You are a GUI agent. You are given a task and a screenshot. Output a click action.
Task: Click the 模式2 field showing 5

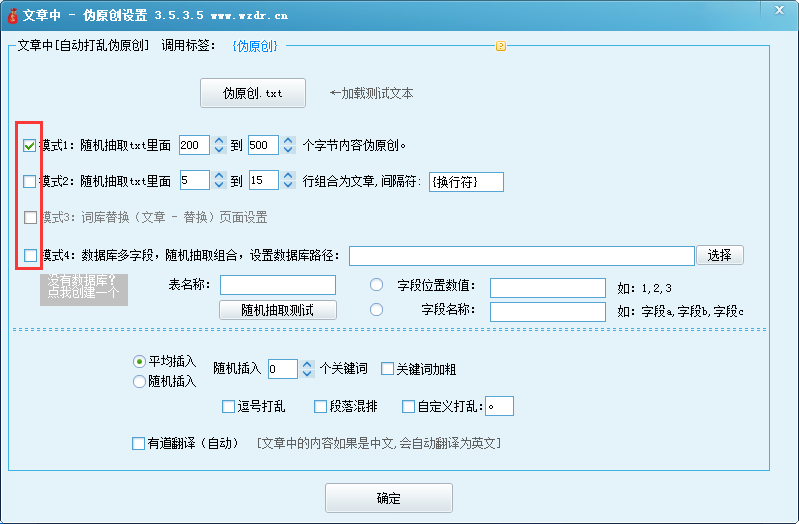coord(195,180)
